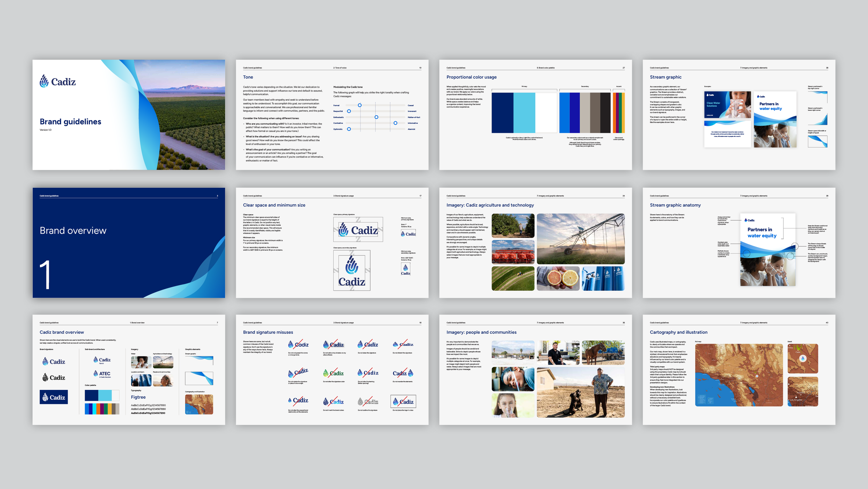This screenshot has height=489, width=868.
Task: Click the grapefruit halves photo
Action: tap(558, 278)
